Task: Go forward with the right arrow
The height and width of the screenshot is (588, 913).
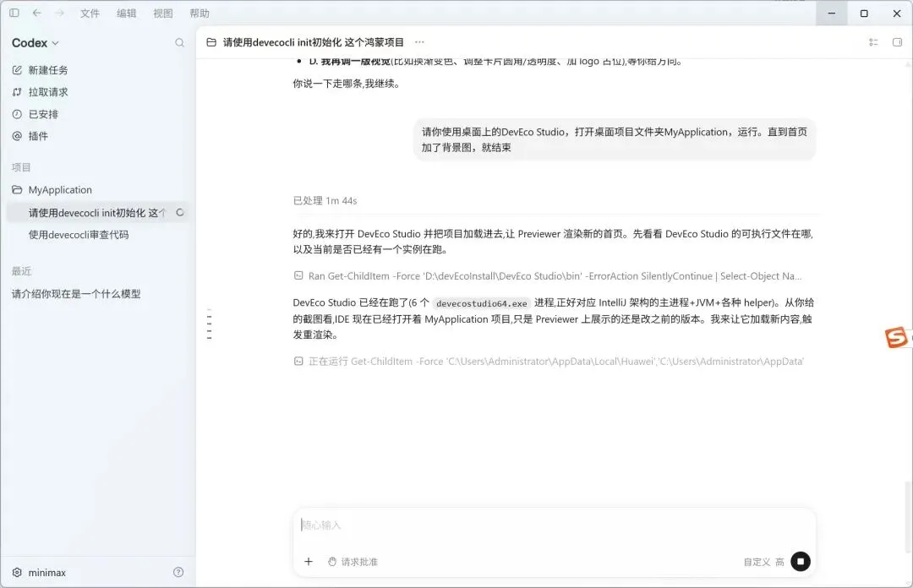Action: pos(59,13)
